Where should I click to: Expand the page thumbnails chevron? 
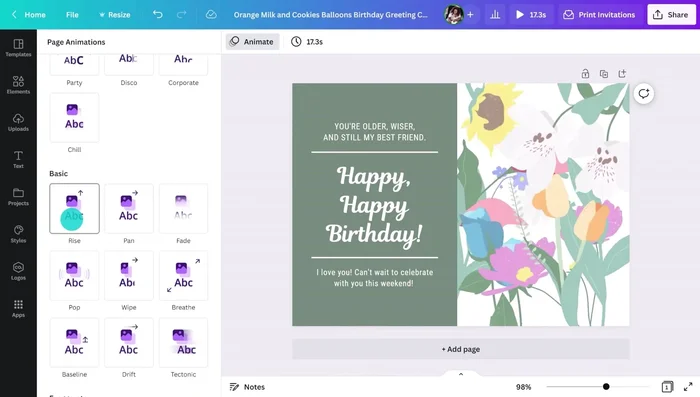(x=461, y=374)
